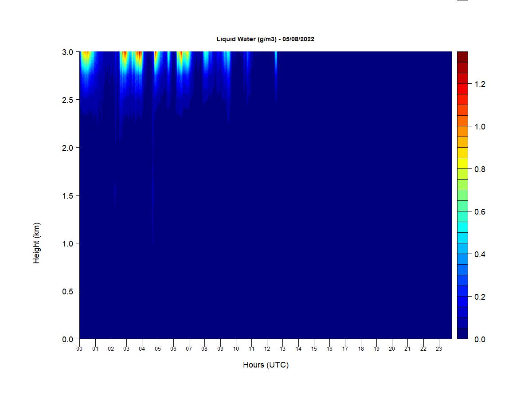Click hour label 14 on the x-axis

tap(298, 349)
